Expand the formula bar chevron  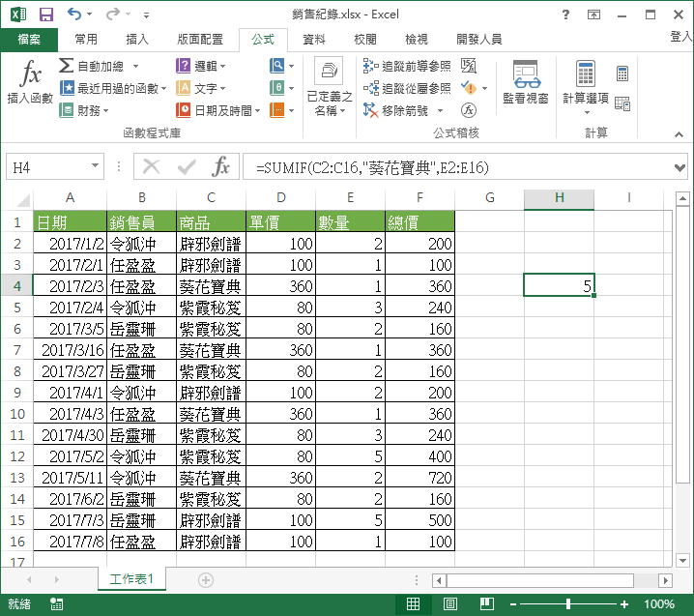point(680,167)
